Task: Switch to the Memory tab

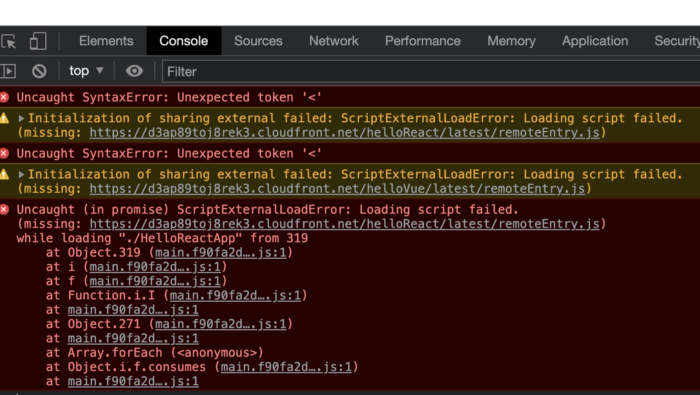Action: click(x=511, y=41)
